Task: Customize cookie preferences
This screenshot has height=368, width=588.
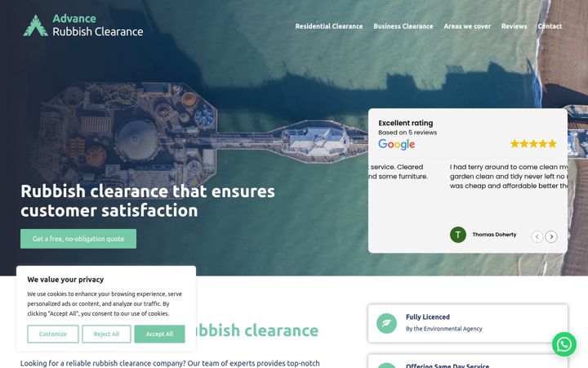Action: pyautogui.click(x=53, y=334)
